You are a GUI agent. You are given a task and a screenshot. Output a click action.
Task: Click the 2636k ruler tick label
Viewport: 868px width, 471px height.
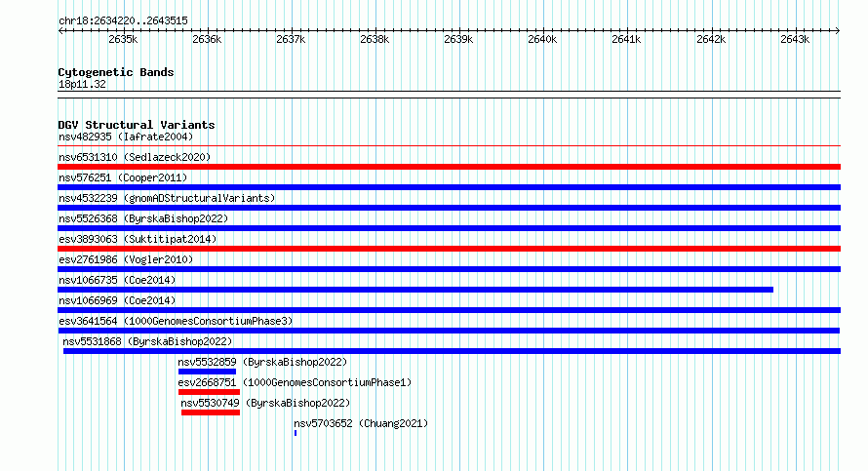pos(207,39)
